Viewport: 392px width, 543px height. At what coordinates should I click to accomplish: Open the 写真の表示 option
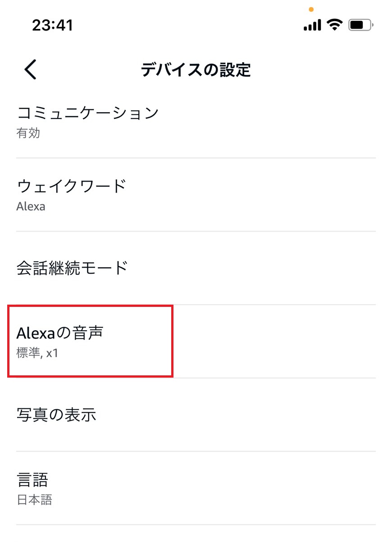(56, 415)
